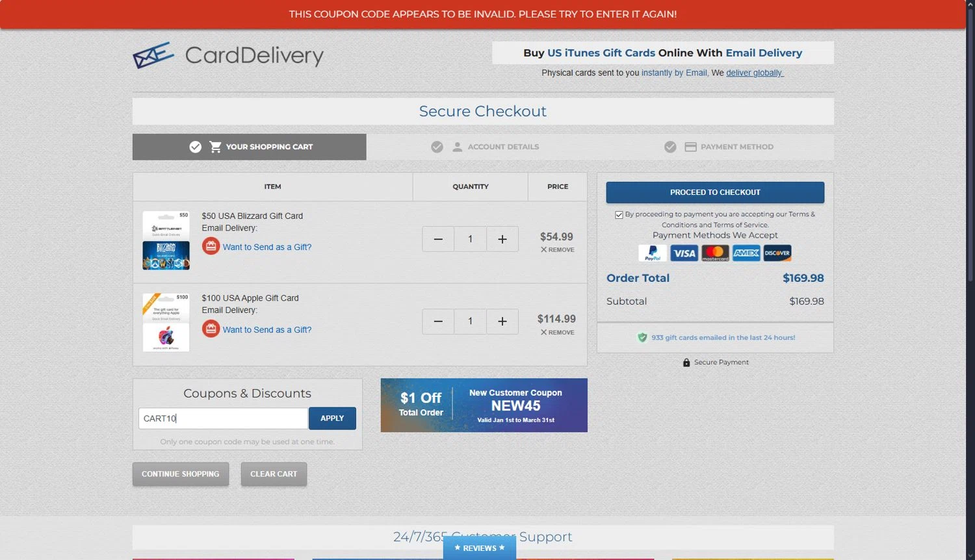Decrease quantity of Apple Gift Card
Viewport: 975px width, 560px height.
click(438, 322)
